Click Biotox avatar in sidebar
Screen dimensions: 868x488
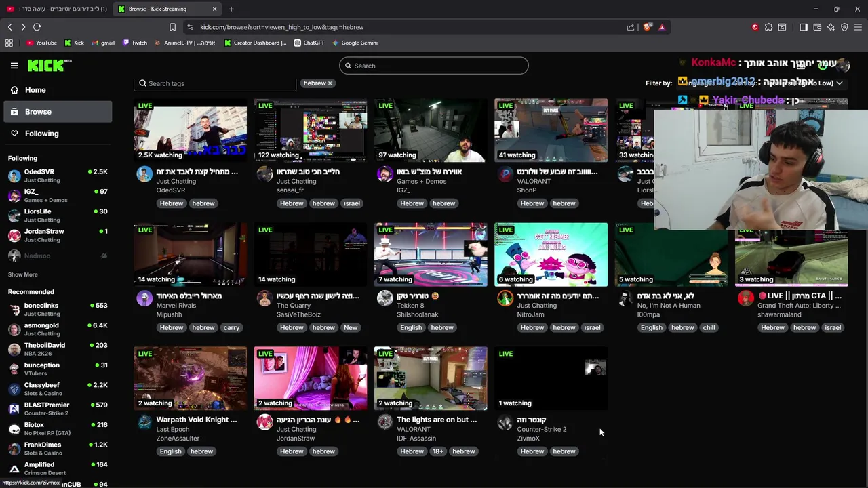pyautogui.click(x=14, y=428)
